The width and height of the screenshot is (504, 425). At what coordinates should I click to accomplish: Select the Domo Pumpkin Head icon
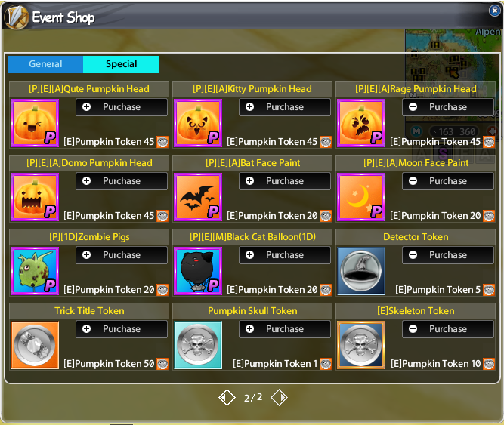point(35,197)
